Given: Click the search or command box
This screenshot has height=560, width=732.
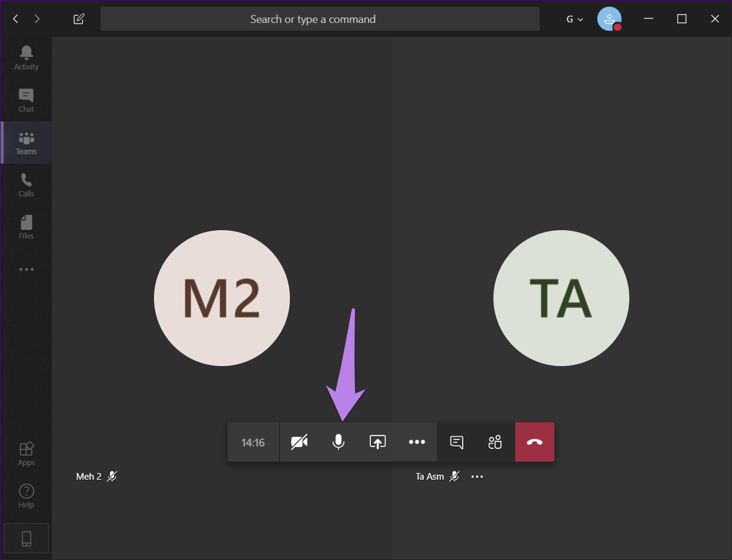Looking at the screenshot, I should 319,19.
